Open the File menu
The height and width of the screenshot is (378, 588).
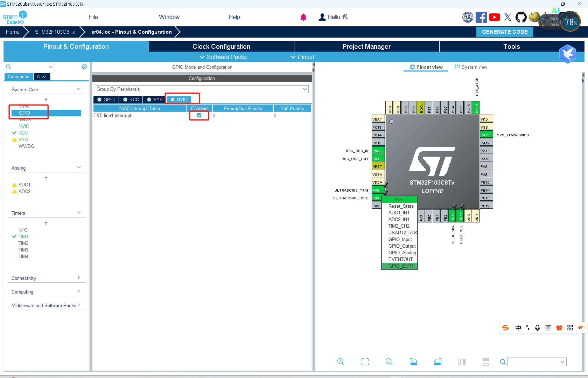tap(93, 17)
